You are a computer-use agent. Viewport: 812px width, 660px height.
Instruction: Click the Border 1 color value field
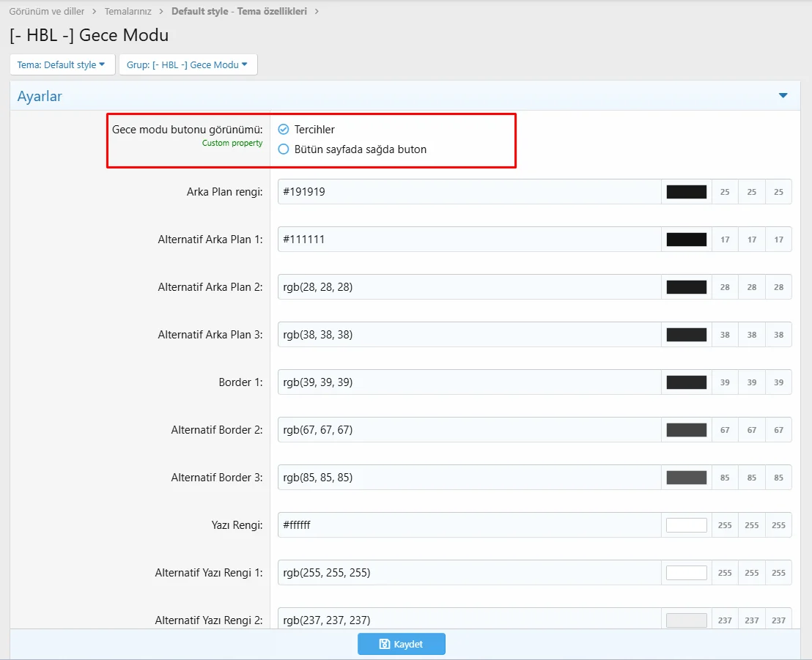469,382
